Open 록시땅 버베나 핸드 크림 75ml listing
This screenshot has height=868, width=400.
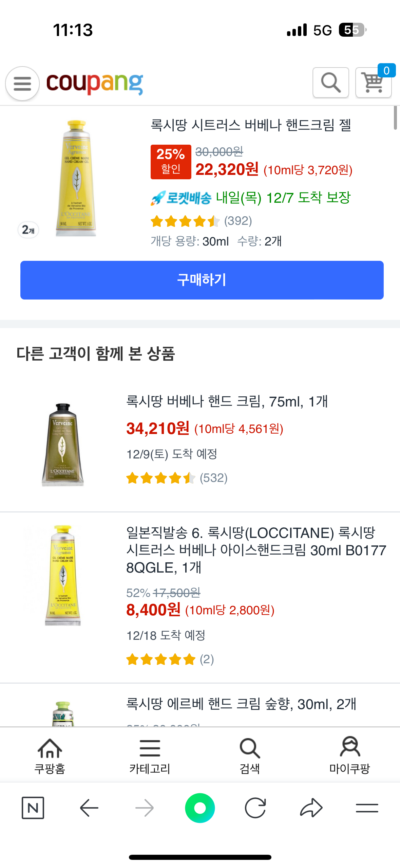pyautogui.click(x=227, y=402)
